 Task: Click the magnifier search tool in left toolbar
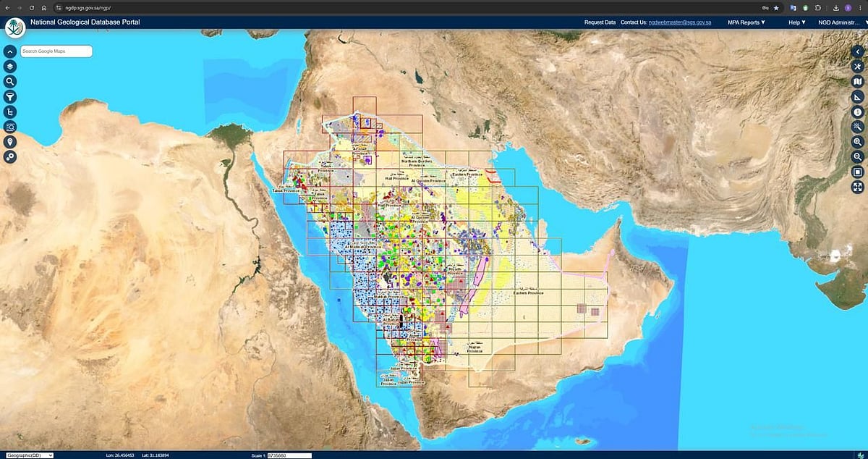(10, 82)
